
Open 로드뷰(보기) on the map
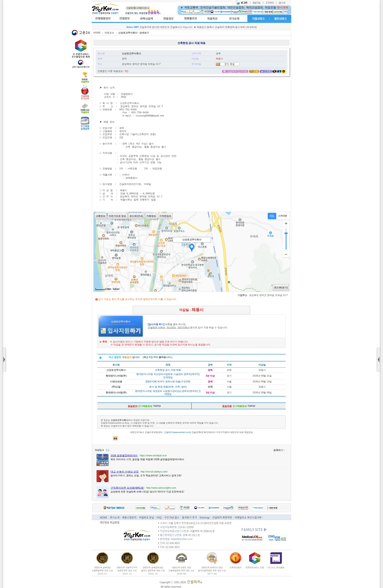coord(281,287)
